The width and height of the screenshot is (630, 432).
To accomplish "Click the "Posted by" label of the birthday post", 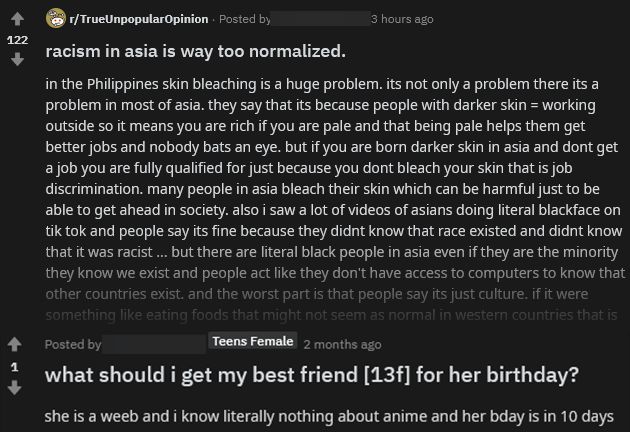I will [73, 344].
